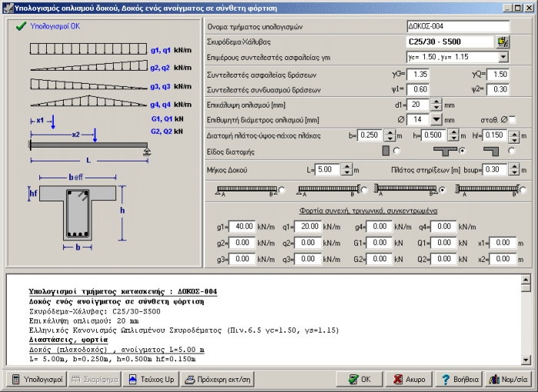Confirm with the OK button
Screen dimensions: 538x392
359,380
